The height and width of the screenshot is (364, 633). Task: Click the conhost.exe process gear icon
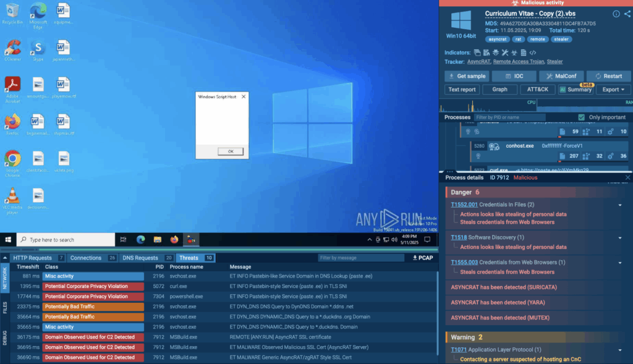[494, 146]
